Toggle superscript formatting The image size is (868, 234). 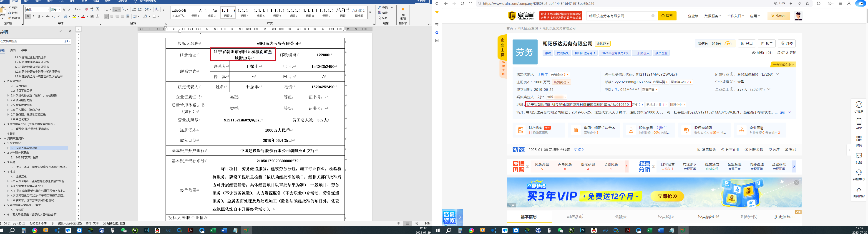[58, 17]
